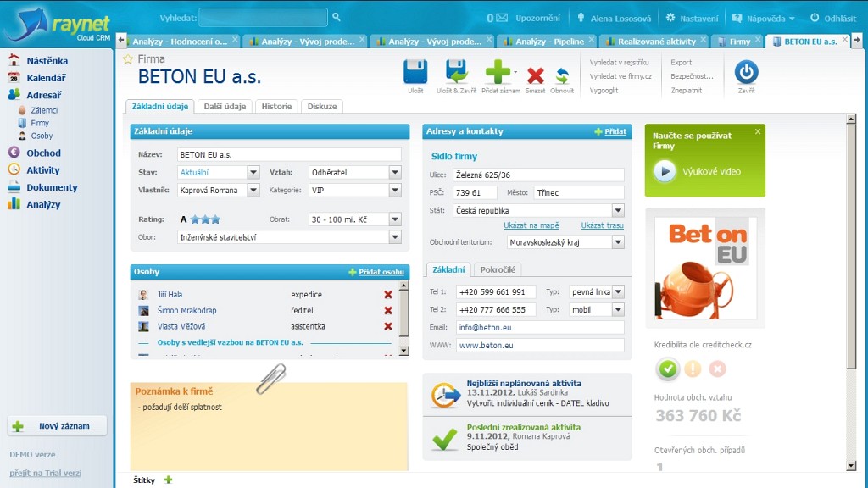Click the blue Zavřít power icon
Image resolution: width=868 pixels, height=488 pixels.
click(746, 72)
